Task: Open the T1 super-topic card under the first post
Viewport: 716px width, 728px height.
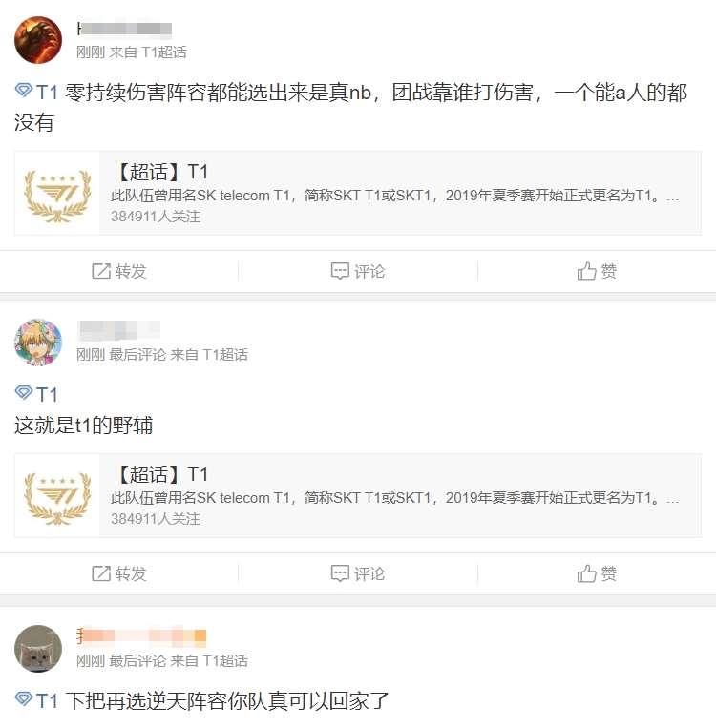Action: [358, 193]
